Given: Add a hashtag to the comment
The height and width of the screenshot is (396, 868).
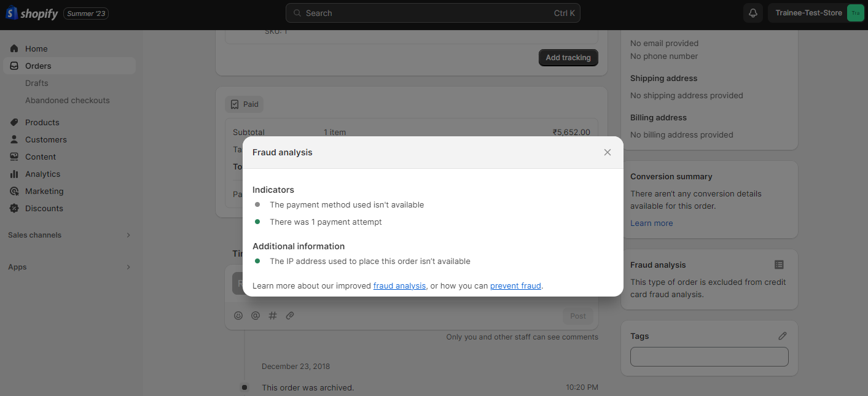Looking at the screenshot, I should click(273, 315).
